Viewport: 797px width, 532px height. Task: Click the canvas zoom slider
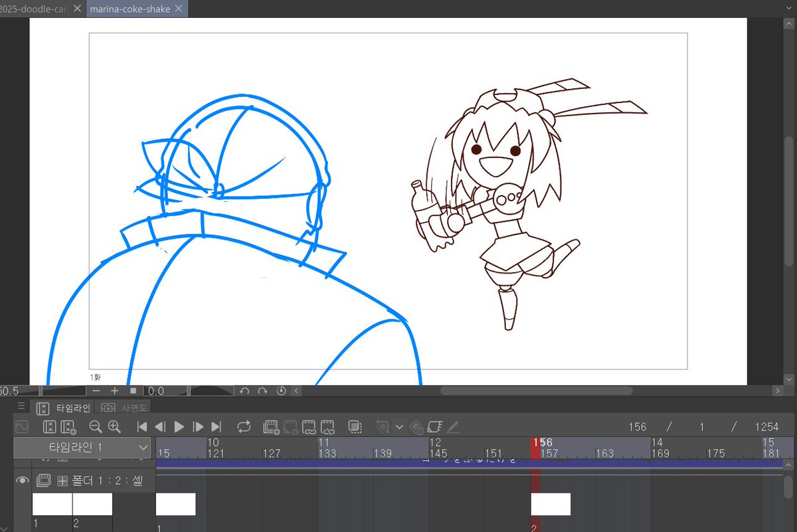click(x=63, y=391)
